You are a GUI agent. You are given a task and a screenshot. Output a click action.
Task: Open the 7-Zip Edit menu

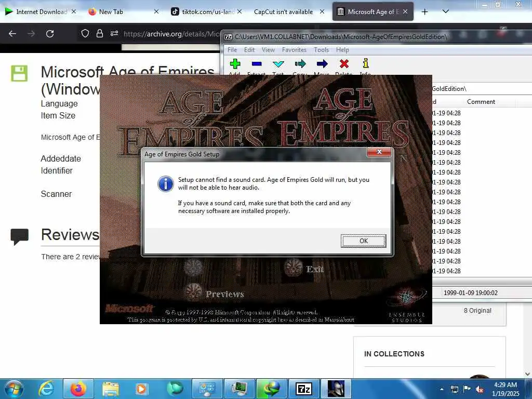(x=249, y=50)
